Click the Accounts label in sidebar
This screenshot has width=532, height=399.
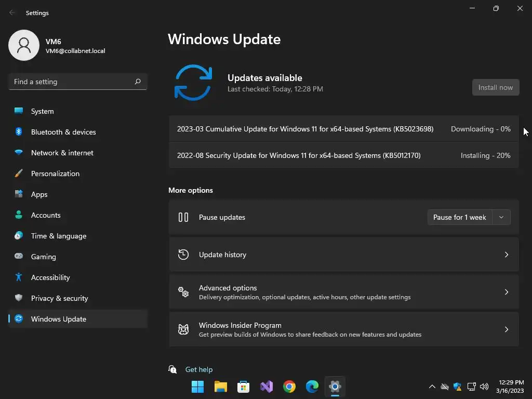46,215
